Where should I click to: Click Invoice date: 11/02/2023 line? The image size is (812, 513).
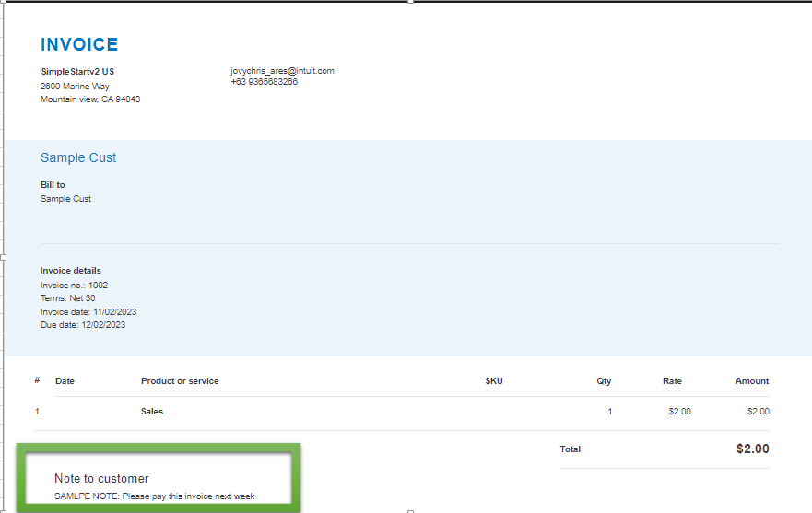tap(88, 311)
